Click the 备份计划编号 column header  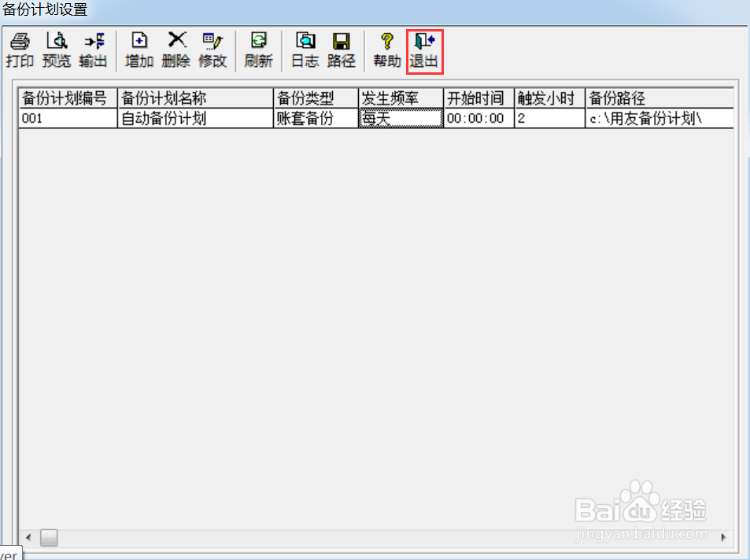[68, 98]
